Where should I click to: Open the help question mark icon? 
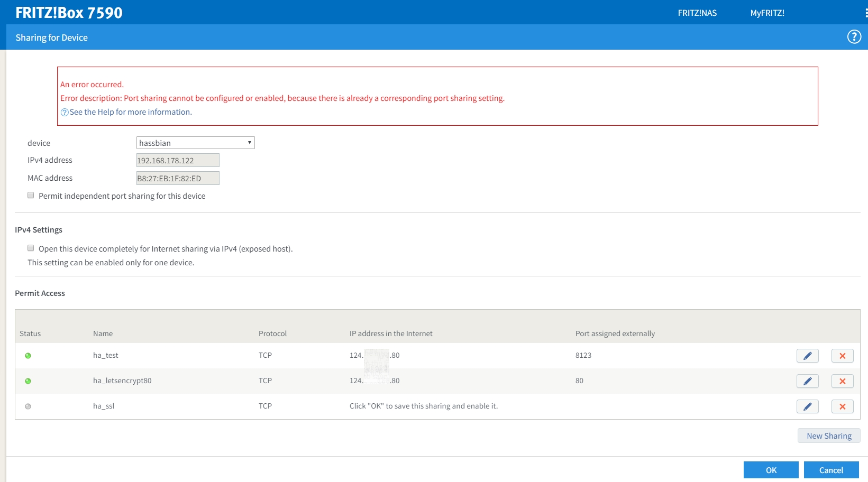tap(853, 36)
